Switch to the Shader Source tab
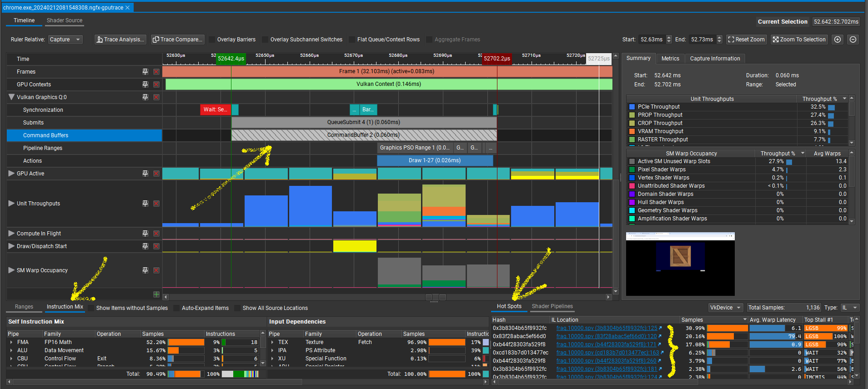This screenshot has width=868, height=389. click(x=65, y=20)
